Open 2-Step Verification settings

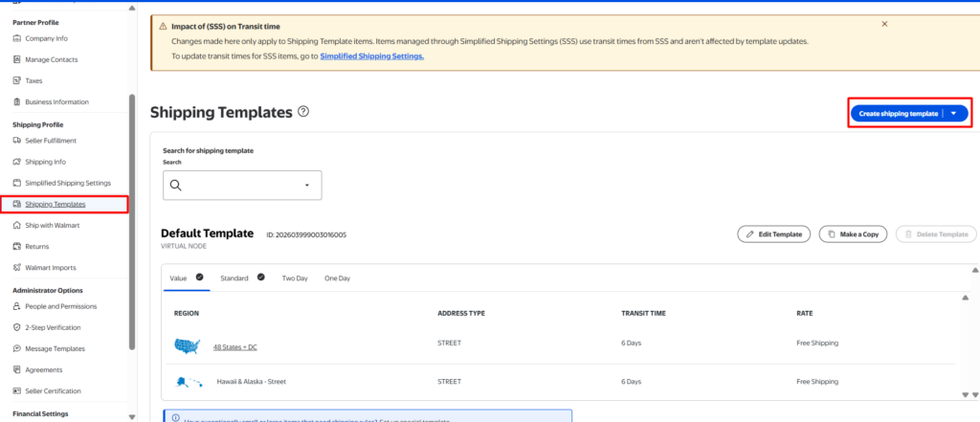[x=53, y=327]
